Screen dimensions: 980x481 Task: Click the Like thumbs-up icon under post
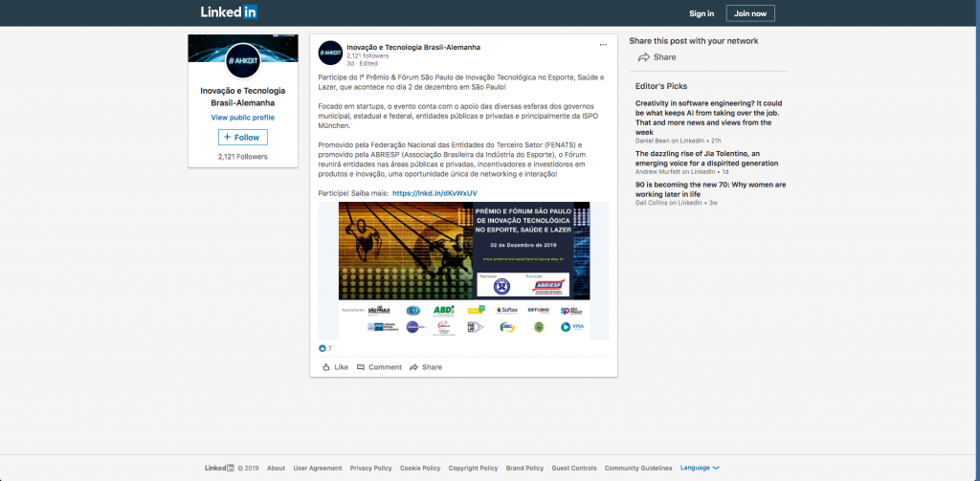point(326,367)
